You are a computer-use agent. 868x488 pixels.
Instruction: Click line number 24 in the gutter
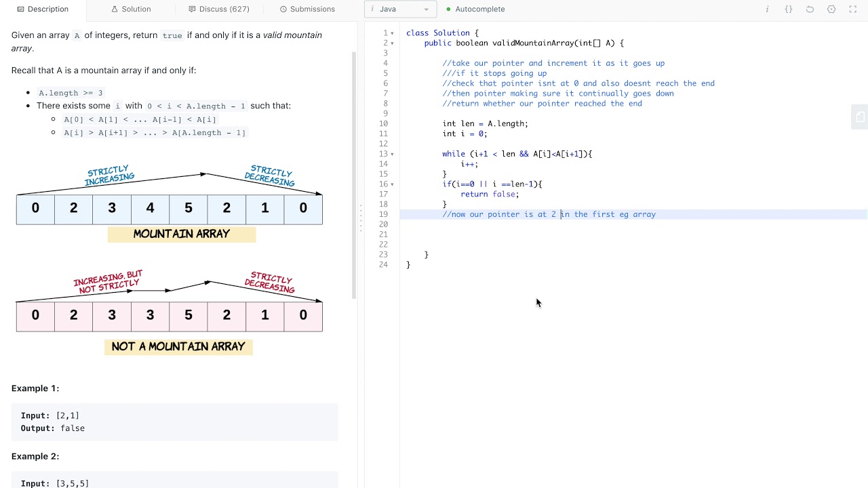383,265
